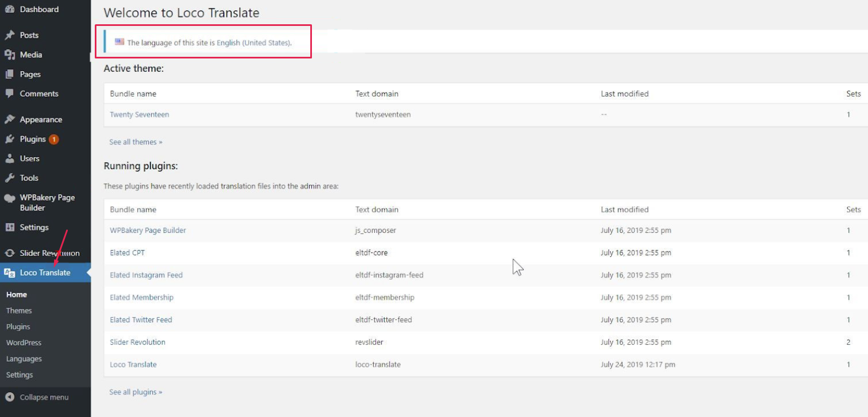Click the eltdf-twitter-feed text domain cell
The width and height of the screenshot is (868, 417).
point(384,320)
